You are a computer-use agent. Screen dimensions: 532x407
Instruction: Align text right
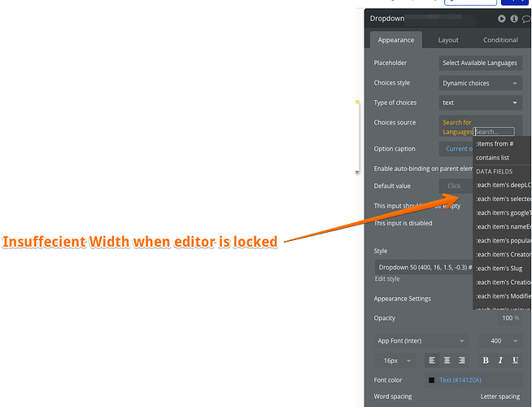coord(462,361)
